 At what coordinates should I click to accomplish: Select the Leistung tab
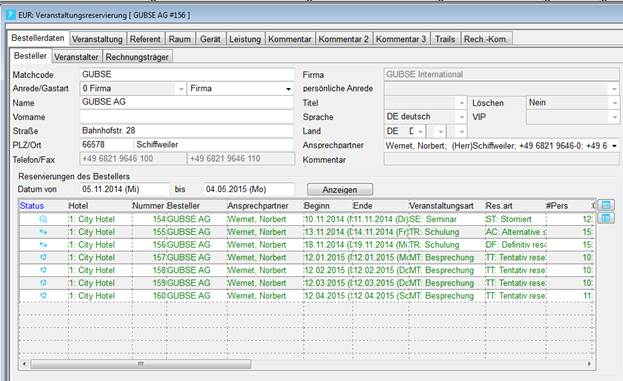[245, 39]
